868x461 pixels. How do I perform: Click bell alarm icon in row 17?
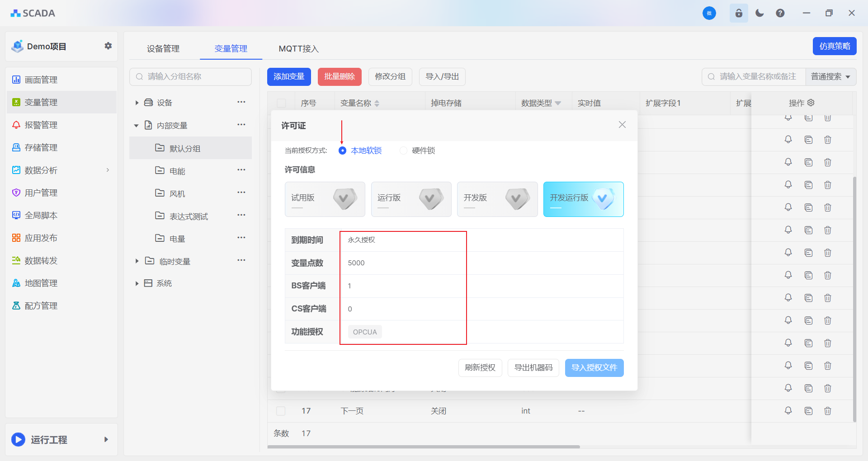point(788,411)
